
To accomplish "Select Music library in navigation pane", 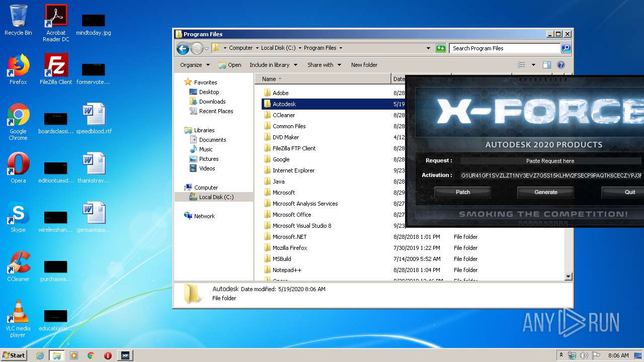I will click(x=205, y=149).
